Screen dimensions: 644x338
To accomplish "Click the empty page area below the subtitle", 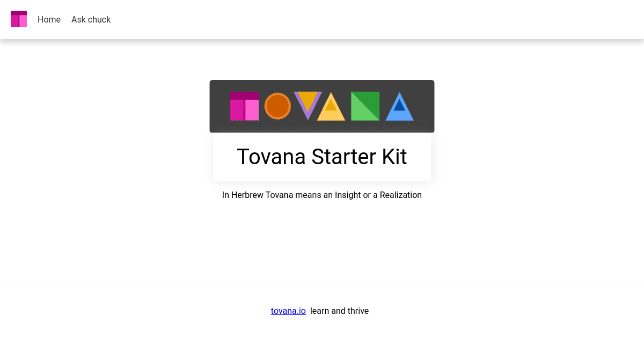I will tap(322, 241).
